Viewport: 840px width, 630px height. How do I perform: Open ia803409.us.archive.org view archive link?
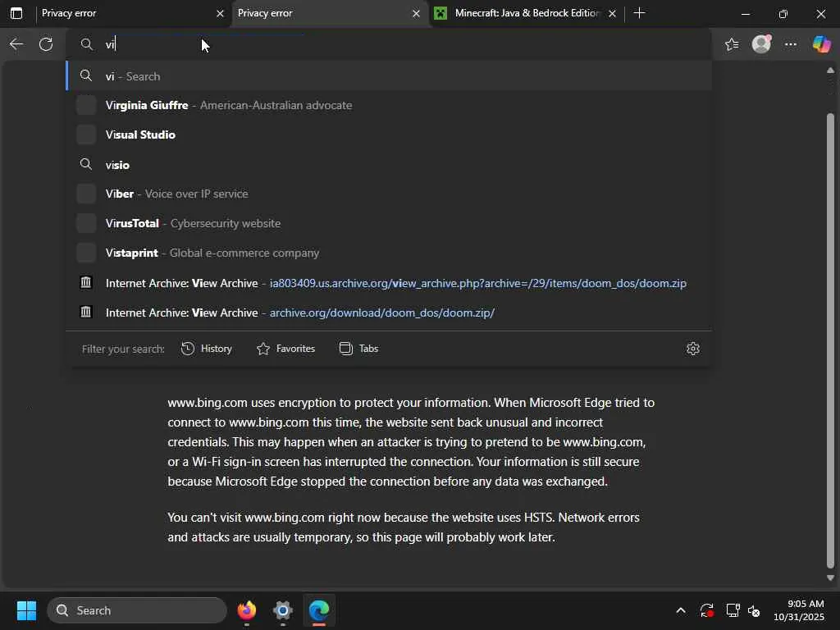pos(389,283)
